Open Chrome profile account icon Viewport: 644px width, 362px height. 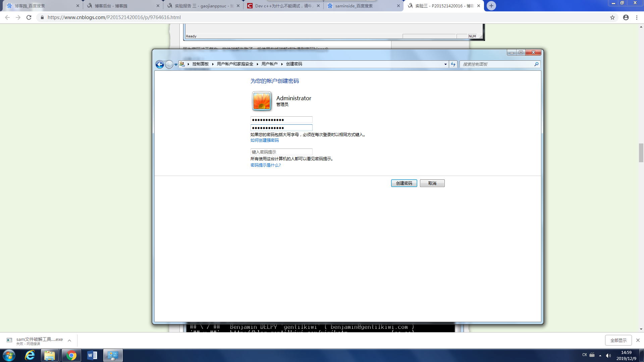626,17
